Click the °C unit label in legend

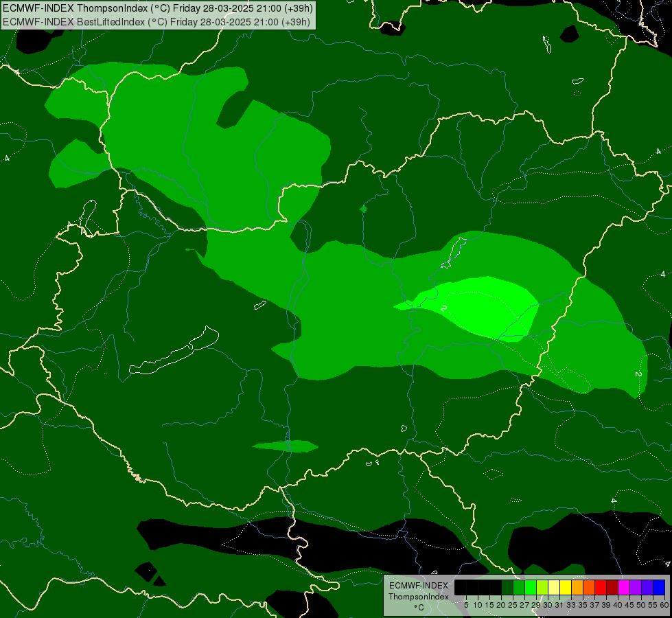(419, 607)
